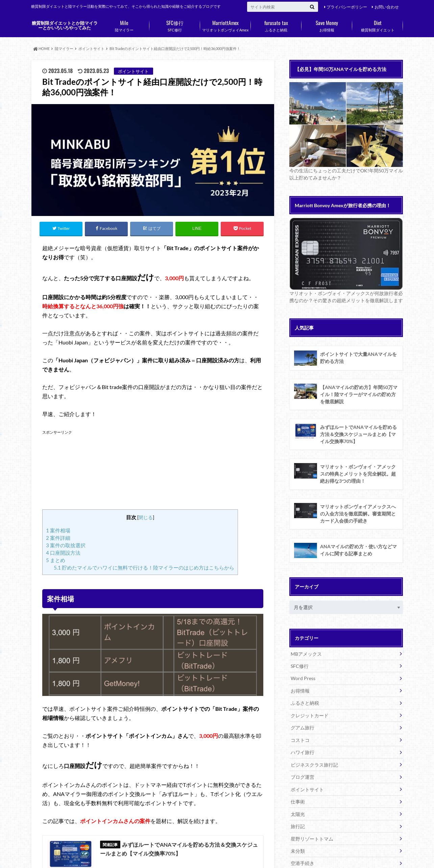Open popular article ポイントサイトで大量ANAマイル

[346, 358]
